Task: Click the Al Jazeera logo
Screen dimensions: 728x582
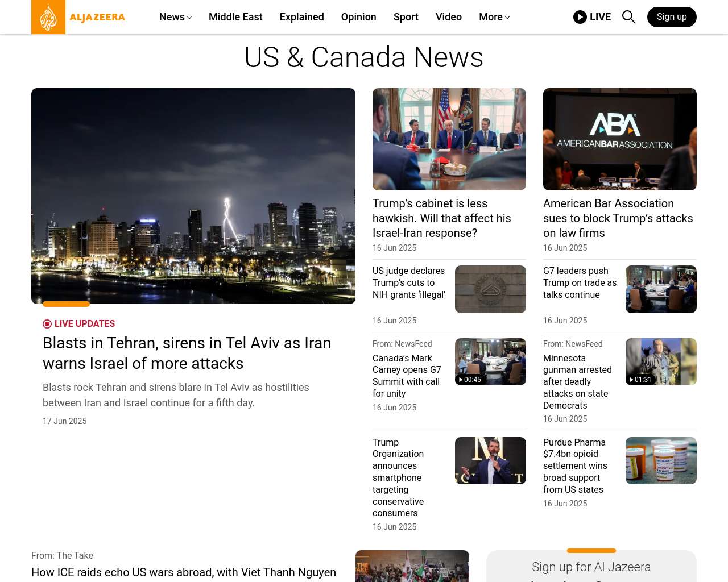Action: tap(78, 17)
